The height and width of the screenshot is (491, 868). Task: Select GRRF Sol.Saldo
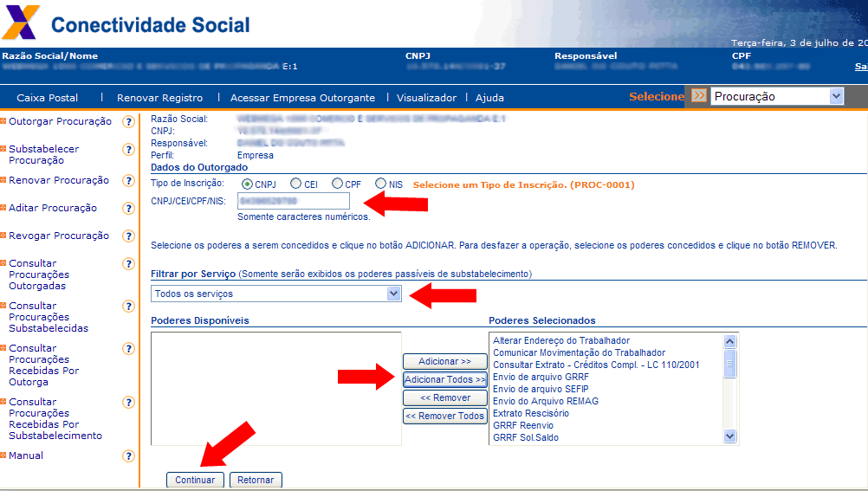[x=526, y=438]
